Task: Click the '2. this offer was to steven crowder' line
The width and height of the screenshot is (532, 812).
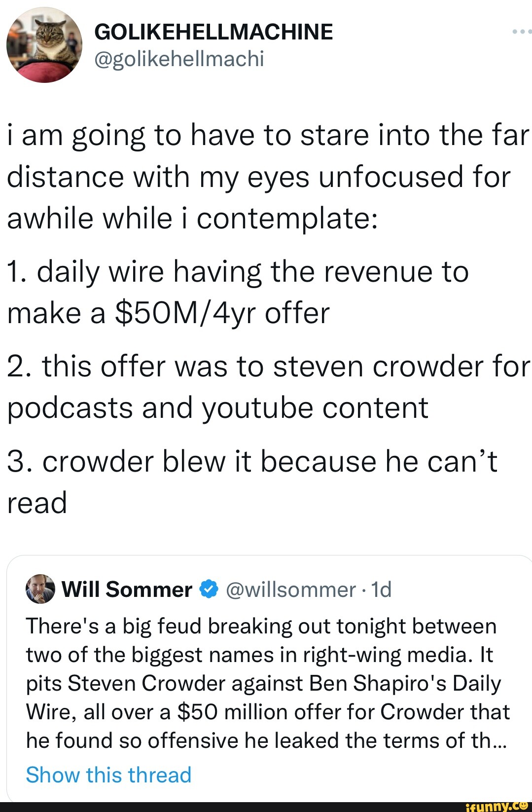Action: pos(269,367)
